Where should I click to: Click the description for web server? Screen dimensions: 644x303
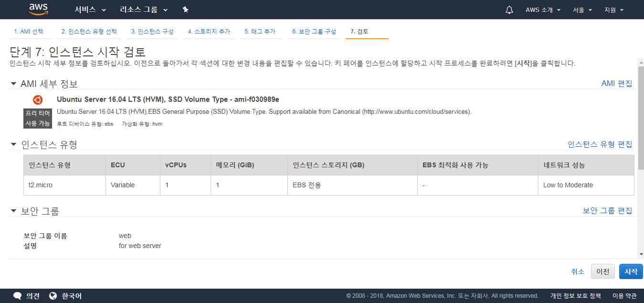(140, 246)
